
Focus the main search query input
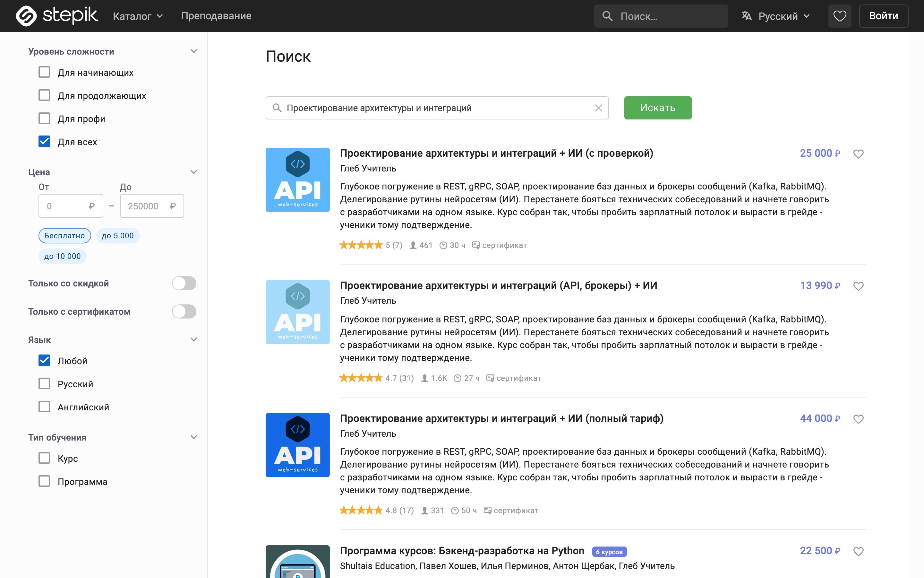click(437, 108)
